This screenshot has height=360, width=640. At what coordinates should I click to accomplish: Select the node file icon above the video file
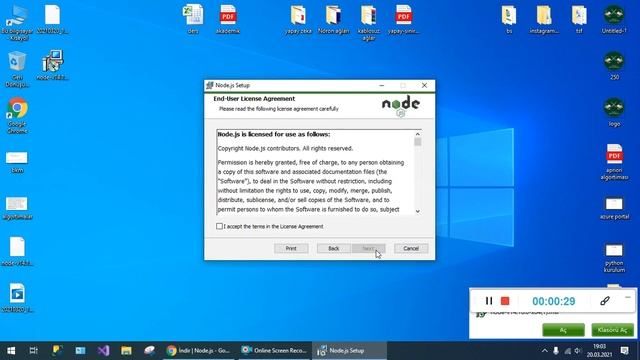[x=17, y=251]
